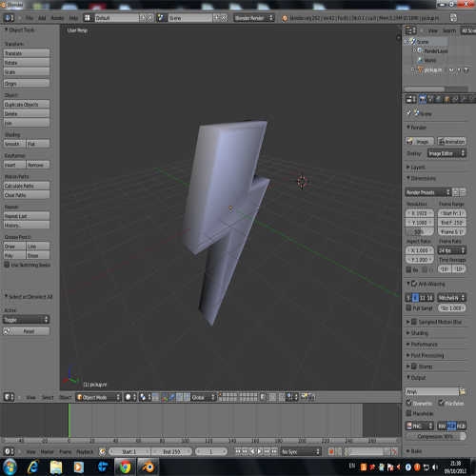
Task: Select RenderLayers in the outliner
Action: [435, 50]
